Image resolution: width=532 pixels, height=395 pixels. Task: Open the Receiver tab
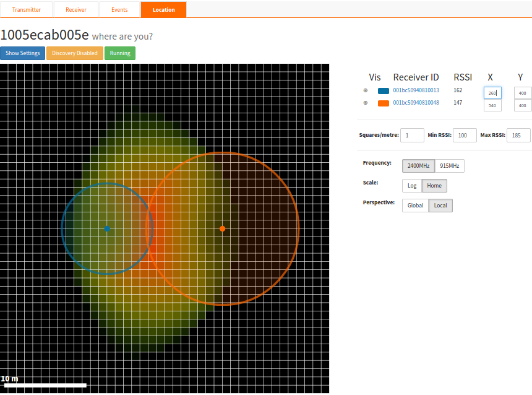(x=76, y=10)
